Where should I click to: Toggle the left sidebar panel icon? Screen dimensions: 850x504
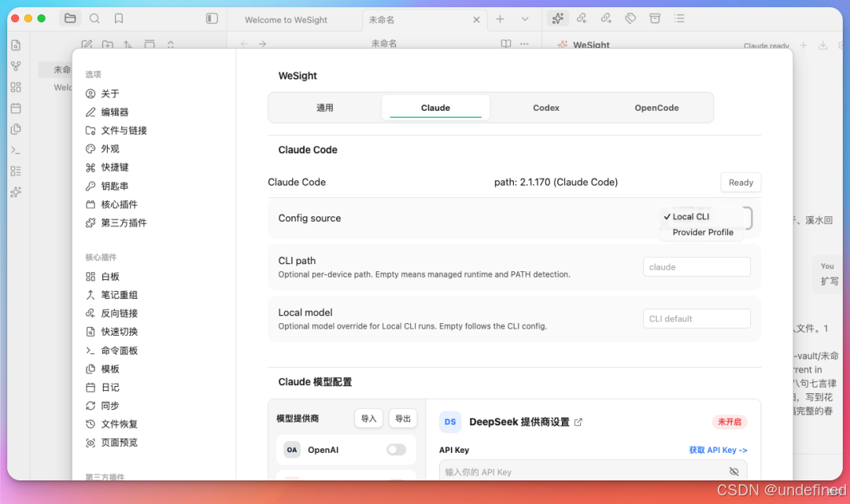pyautogui.click(x=212, y=18)
